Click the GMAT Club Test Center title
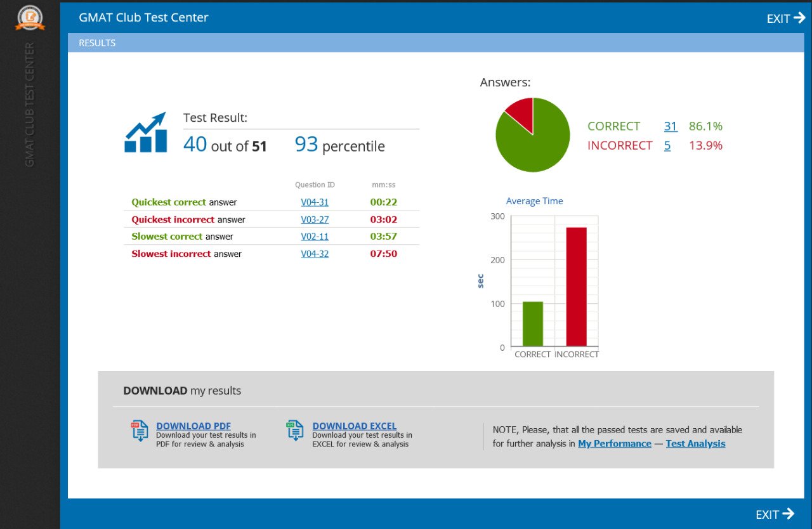This screenshot has height=529, width=812. (x=143, y=18)
